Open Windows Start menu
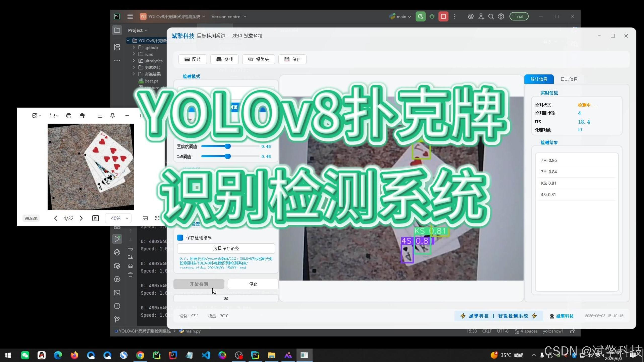Viewport: 644px width, 362px height. click(8, 355)
